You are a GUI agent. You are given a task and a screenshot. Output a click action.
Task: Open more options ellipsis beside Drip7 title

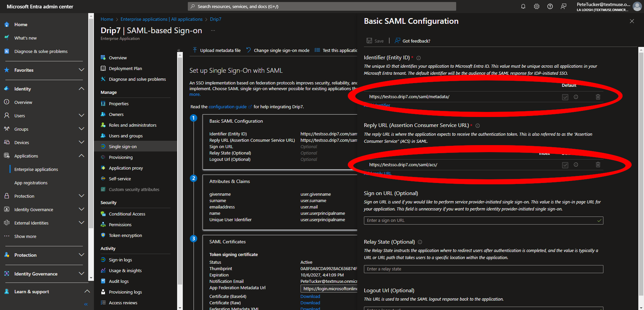coord(213,30)
